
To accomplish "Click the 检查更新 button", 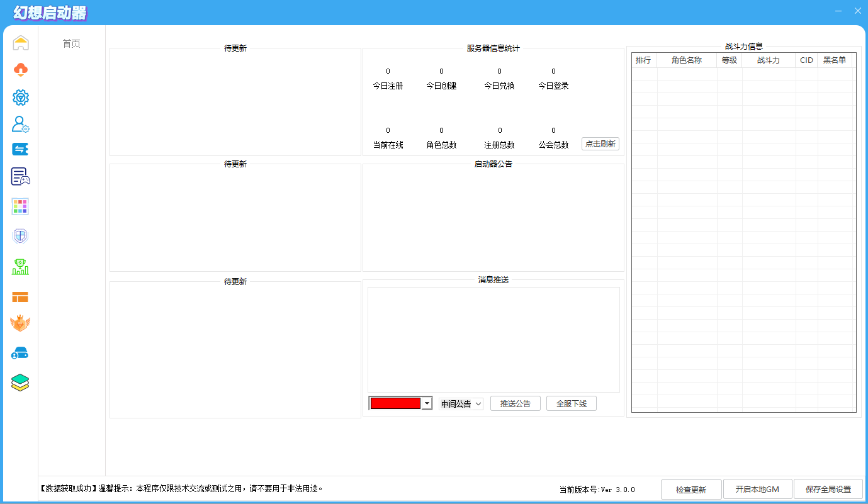I will coord(691,490).
